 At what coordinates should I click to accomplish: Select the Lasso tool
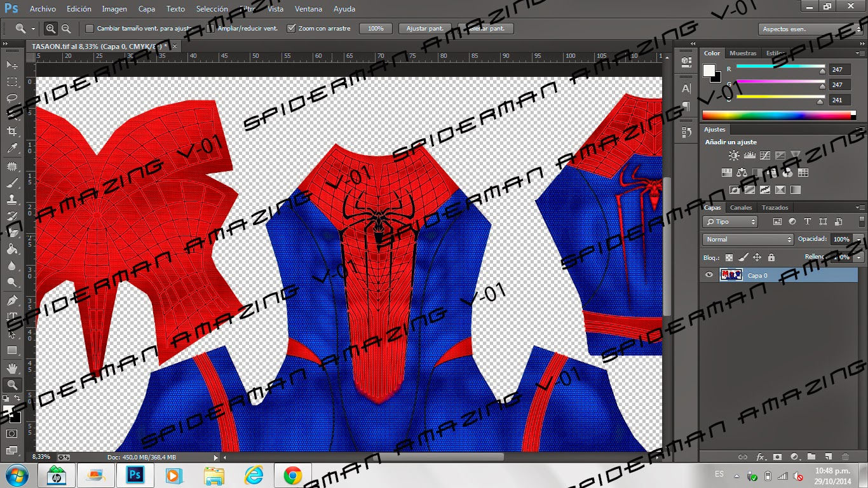coord(12,98)
